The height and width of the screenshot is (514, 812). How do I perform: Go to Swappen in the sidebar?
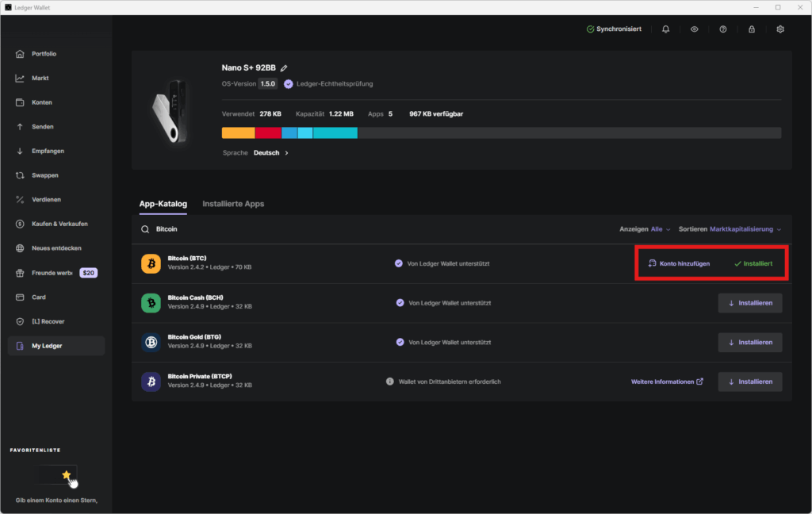[x=44, y=175]
